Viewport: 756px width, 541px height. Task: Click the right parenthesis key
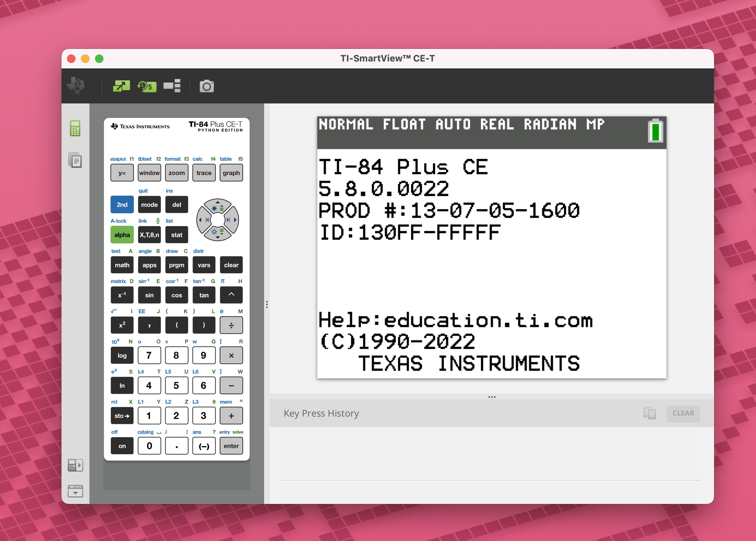point(204,325)
